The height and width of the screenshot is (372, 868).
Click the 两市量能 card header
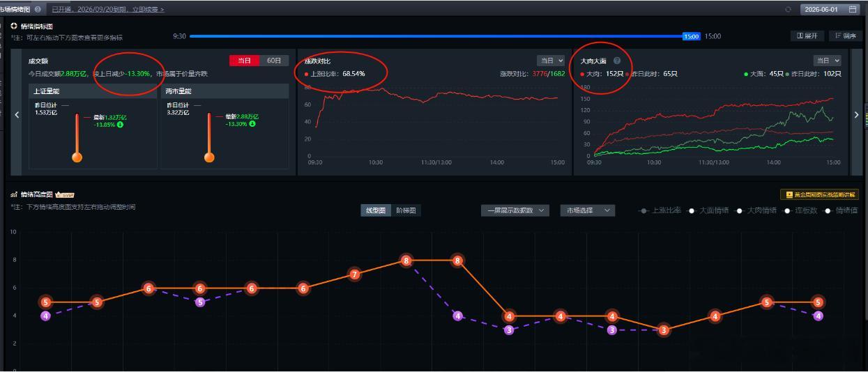pyautogui.click(x=224, y=91)
